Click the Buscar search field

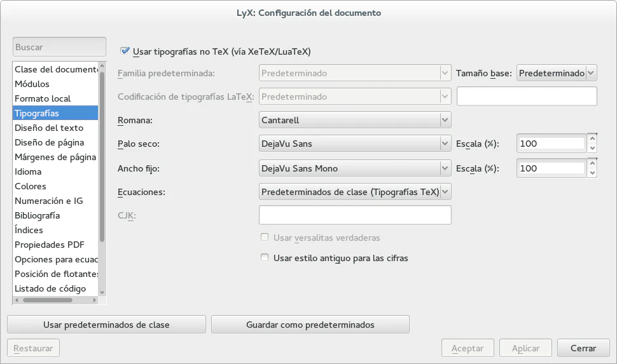pyautogui.click(x=59, y=47)
